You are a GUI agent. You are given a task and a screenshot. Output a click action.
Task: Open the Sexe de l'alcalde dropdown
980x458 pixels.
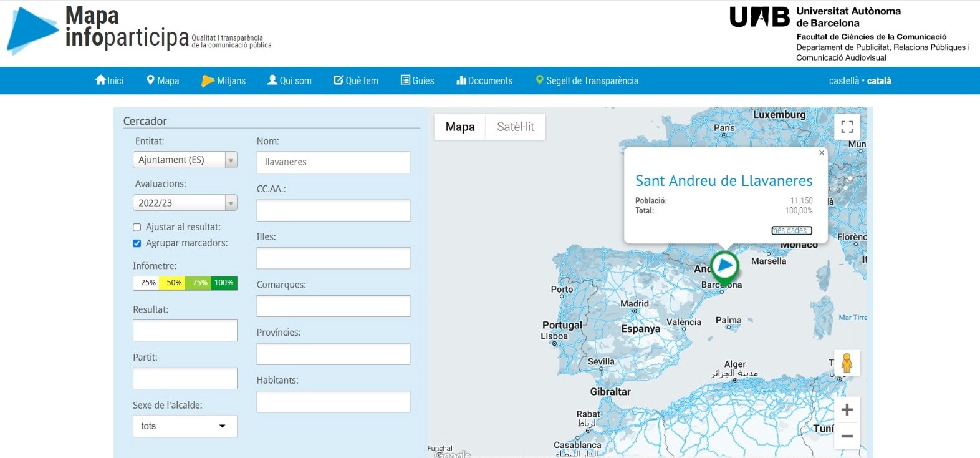tap(185, 426)
